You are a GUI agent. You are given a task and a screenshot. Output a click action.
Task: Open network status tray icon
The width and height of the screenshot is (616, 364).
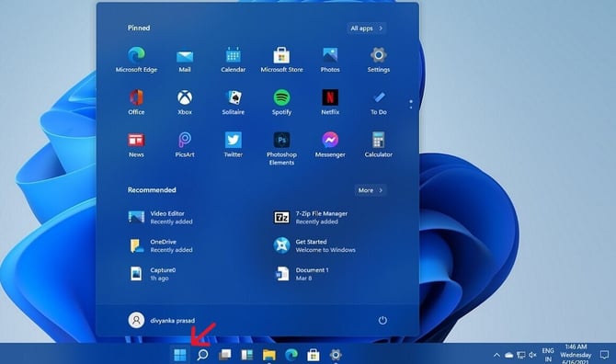pyautogui.click(x=521, y=355)
